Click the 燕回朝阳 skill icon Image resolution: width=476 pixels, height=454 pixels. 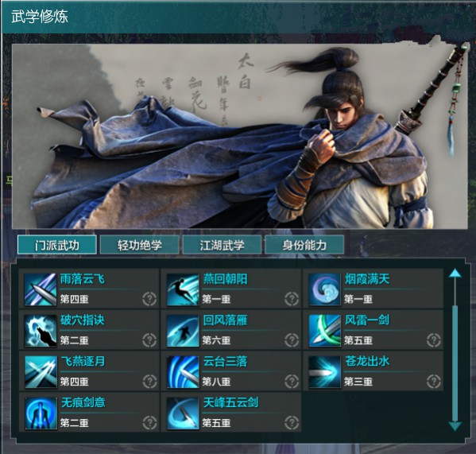(x=183, y=289)
